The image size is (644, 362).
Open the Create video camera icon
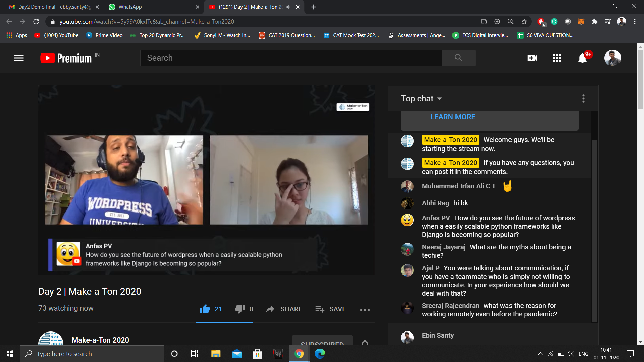click(532, 58)
